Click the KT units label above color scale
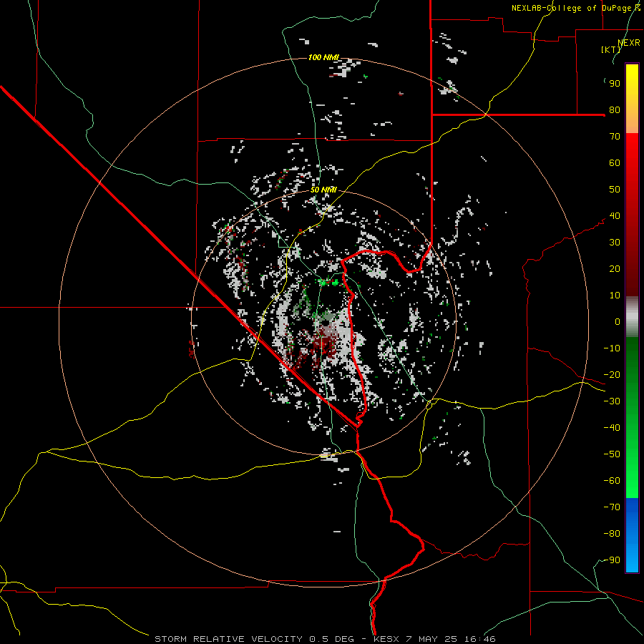This screenshot has height=644, width=644. [x=610, y=49]
